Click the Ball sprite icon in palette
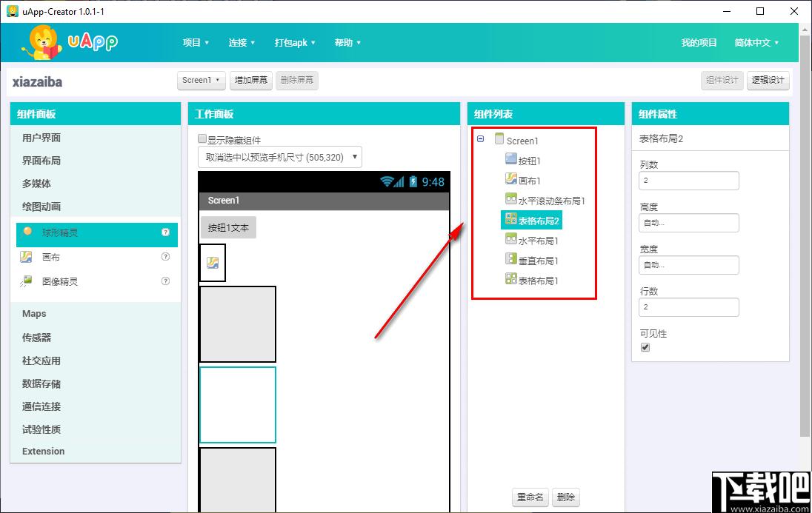 click(28, 232)
